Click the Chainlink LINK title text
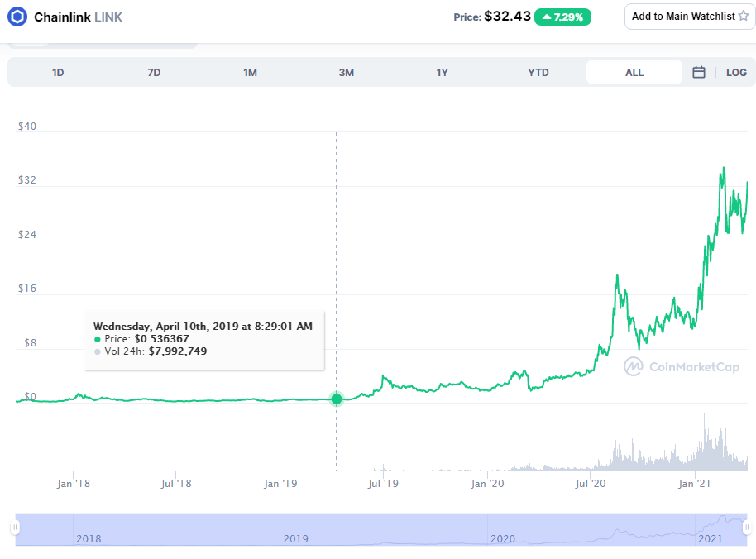This screenshot has width=756, height=559. [78, 17]
